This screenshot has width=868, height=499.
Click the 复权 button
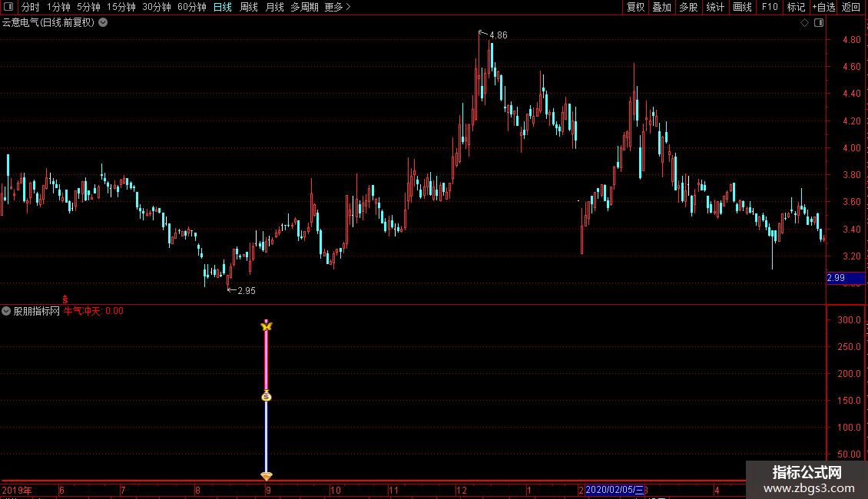tap(635, 7)
